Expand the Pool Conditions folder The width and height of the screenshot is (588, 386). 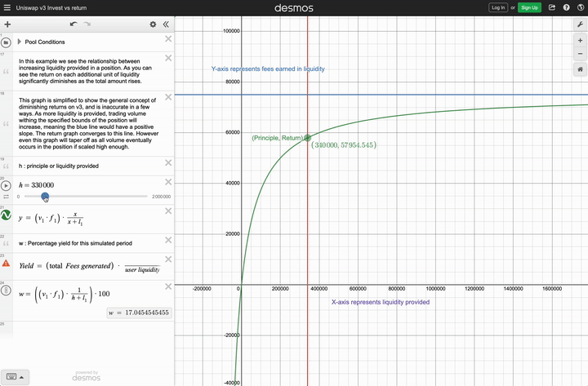tap(19, 42)
